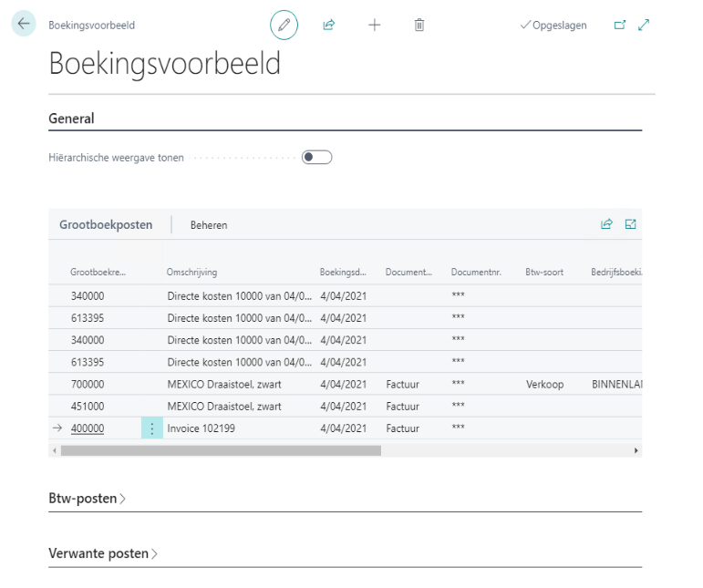This screenshot has height=588, width=703.
Task: Maximize the Grootboekposten section icon
Action: coord(630,224)
